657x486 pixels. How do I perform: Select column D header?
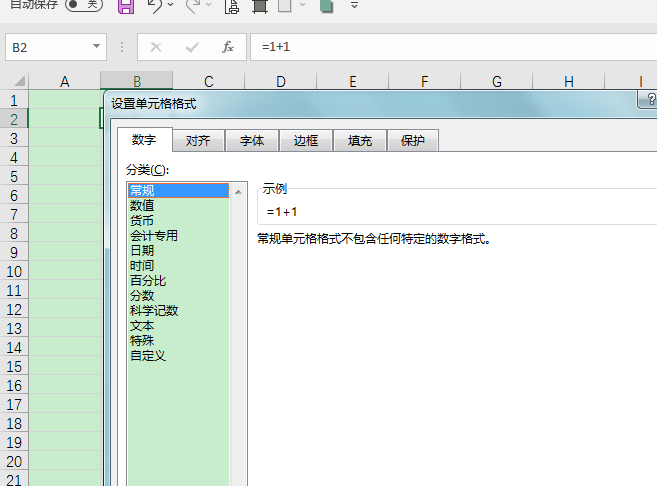(281, 81)
